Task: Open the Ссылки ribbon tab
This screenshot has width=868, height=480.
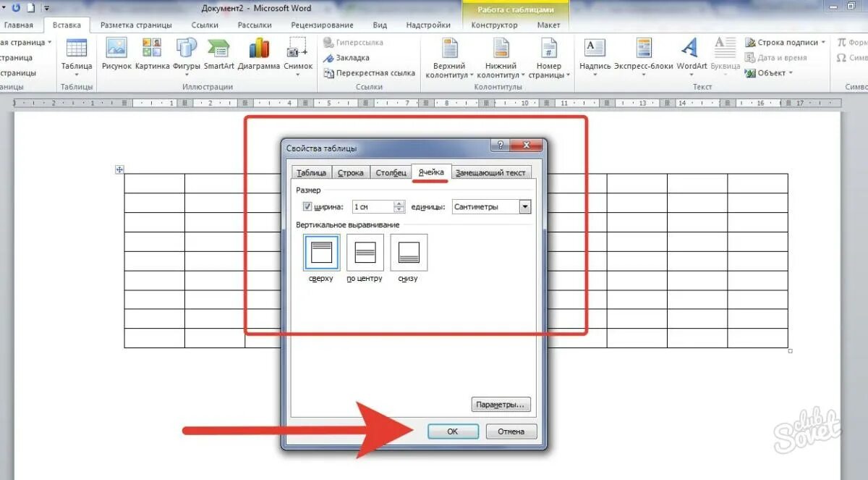Action: (x=205, y=25)
